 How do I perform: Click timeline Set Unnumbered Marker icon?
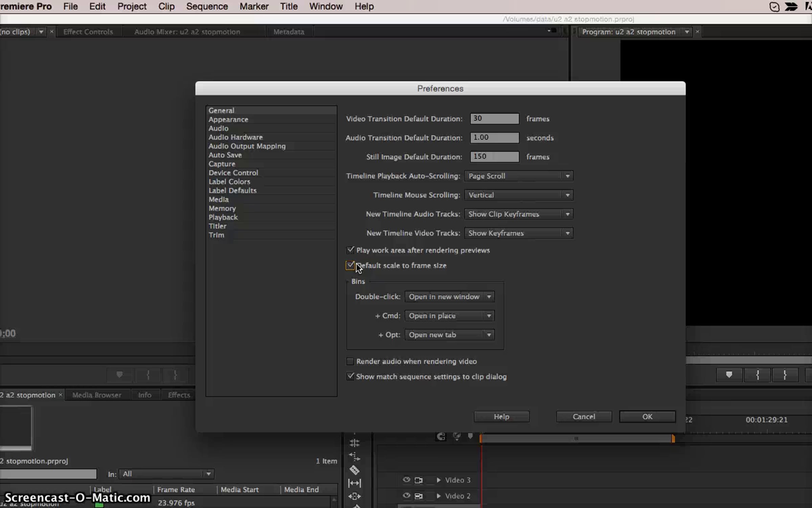click(x=470, y=436)
